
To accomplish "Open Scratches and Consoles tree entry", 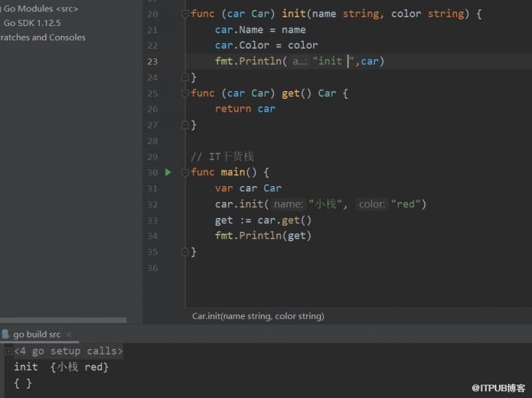I will click(x=43, y=37).
